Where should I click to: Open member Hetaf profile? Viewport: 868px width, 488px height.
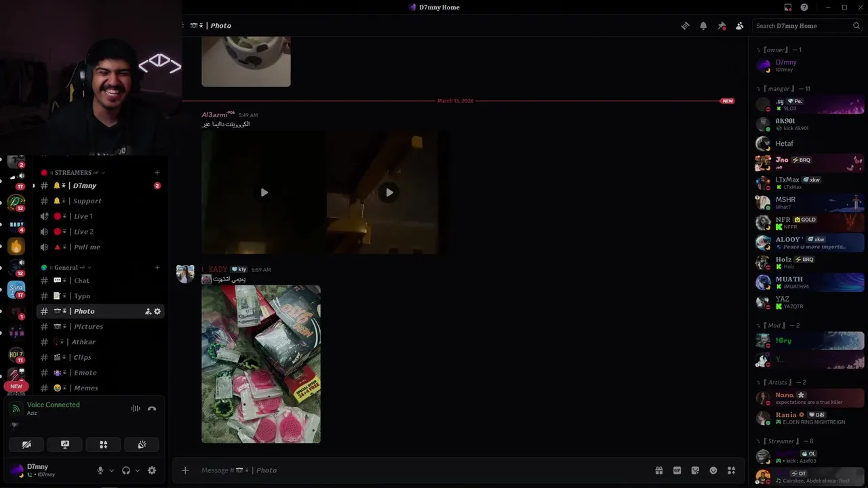810,144
